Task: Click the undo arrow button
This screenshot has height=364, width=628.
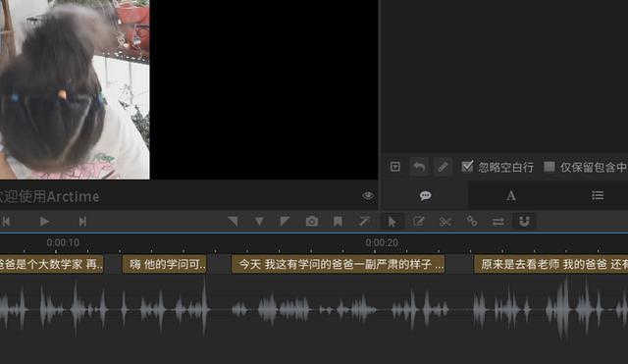Action: coord(419,167)
